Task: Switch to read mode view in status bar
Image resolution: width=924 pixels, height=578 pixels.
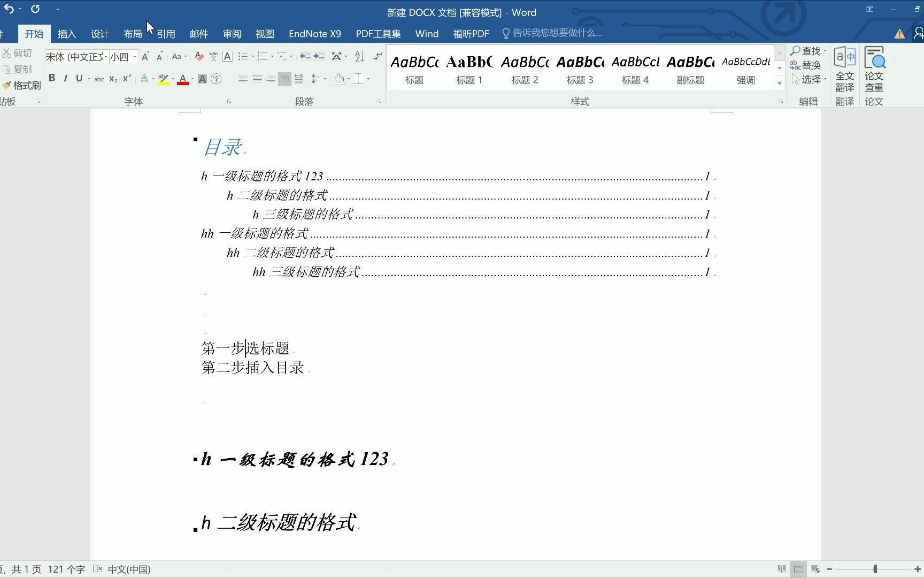Action: tap(782, 569)
